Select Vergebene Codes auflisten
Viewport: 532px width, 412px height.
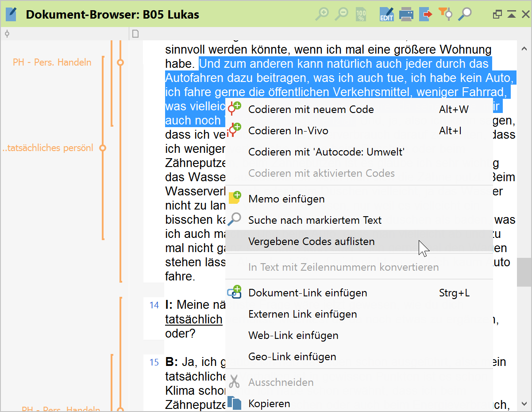pos(359,241)
